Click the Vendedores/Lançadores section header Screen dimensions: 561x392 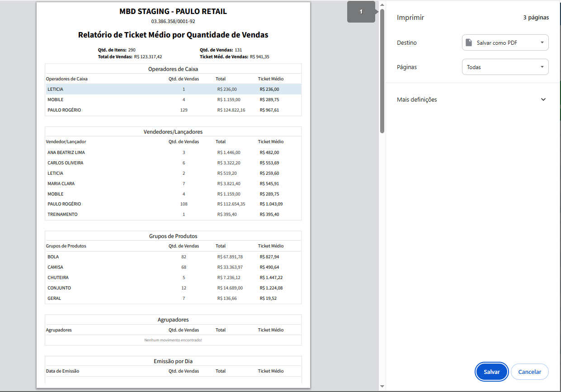[173, 132]
